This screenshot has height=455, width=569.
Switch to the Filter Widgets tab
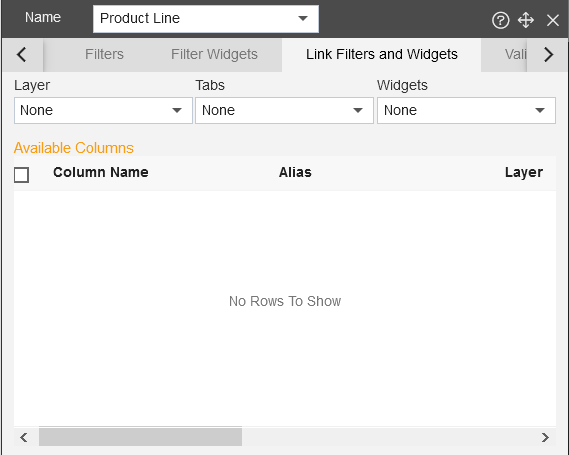click(x=214, y=54)
